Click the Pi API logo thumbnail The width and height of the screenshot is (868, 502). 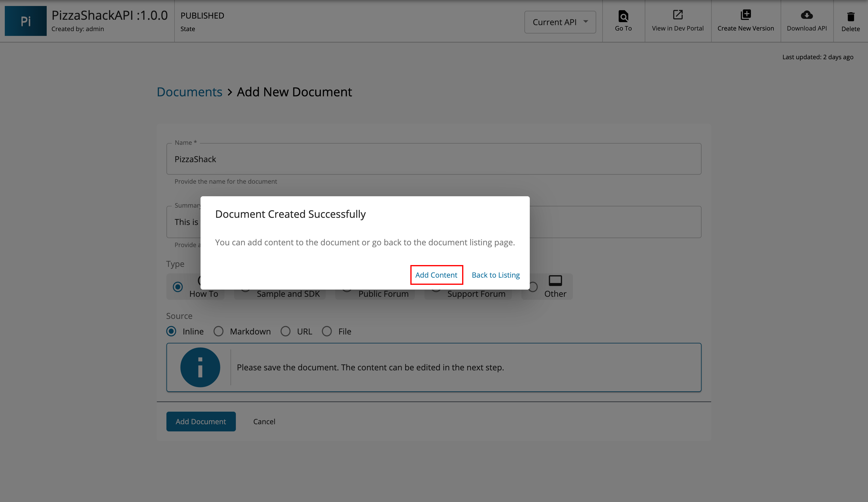25,21
